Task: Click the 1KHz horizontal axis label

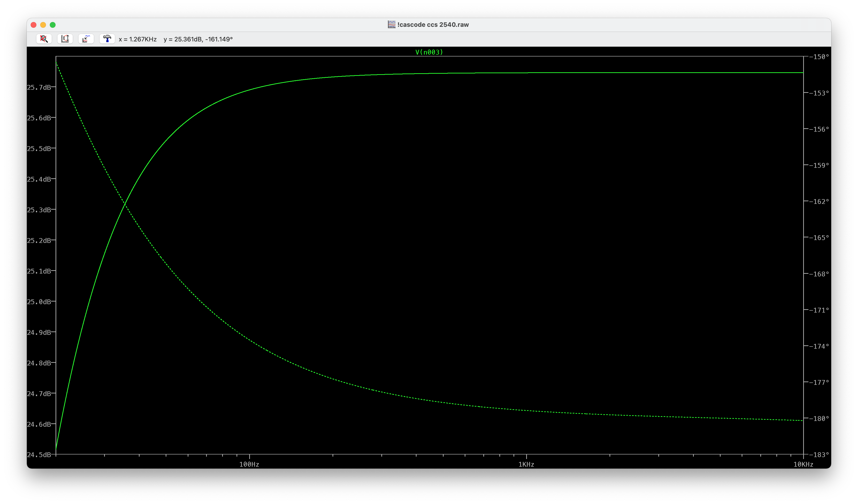Action: [x=526, y=465]
